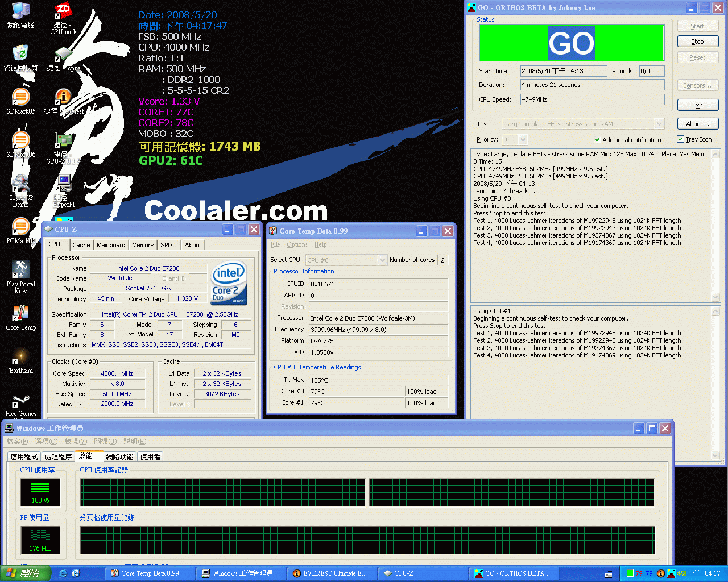The width and height of the screenshot is (728, 582).
Task: Switch to the Mainboard tab in CPU-Z
Action: point(111,245)
